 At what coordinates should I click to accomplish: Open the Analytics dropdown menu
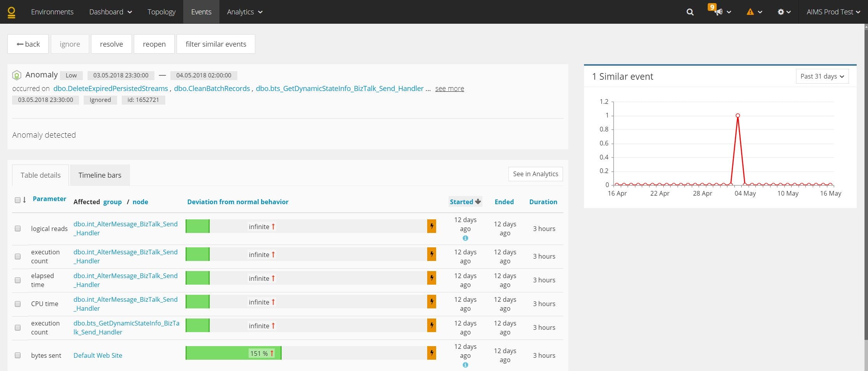[x=244, y=12]
